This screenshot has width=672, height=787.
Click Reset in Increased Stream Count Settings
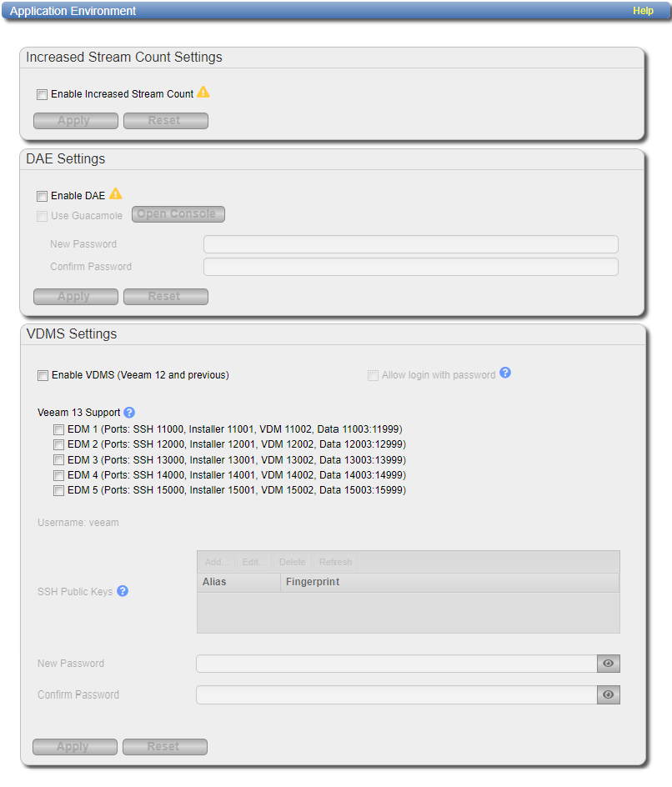[x=165, y=121]
